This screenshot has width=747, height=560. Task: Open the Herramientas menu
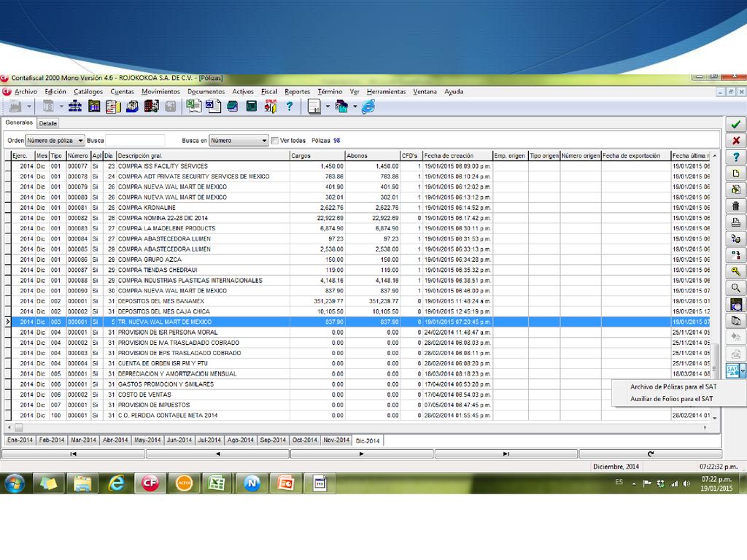click(x=386, y=91)
